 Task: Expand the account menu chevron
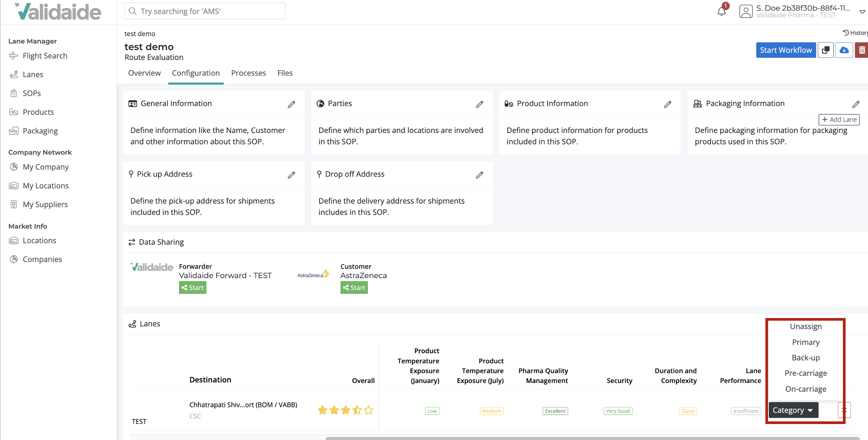(x=862, y=12)
